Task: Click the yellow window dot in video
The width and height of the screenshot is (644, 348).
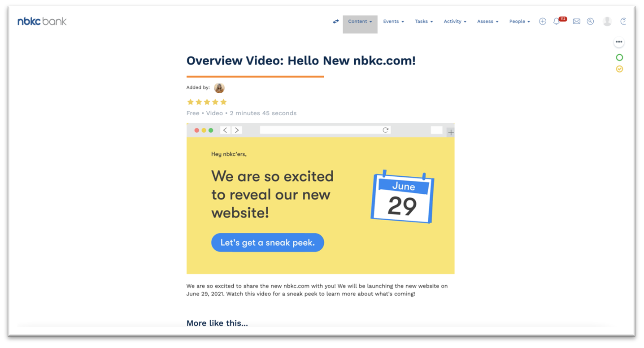Action: tap(204, 130)
